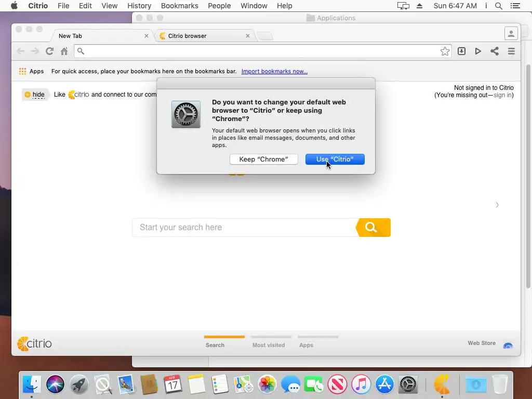The width and height of the screenshot is (532, 399).
Task: Open Calendar from the Dock
Action: (x=172, y=384)
